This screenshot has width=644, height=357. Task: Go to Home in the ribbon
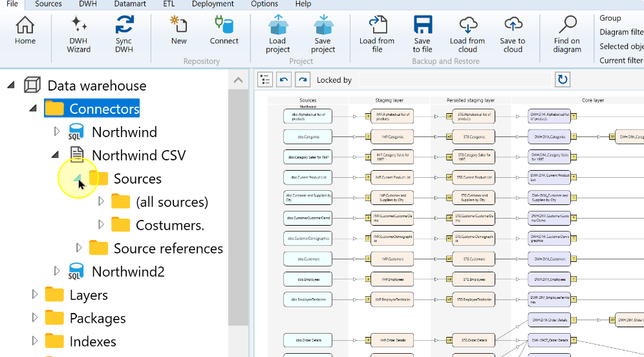tap(25, 31)
